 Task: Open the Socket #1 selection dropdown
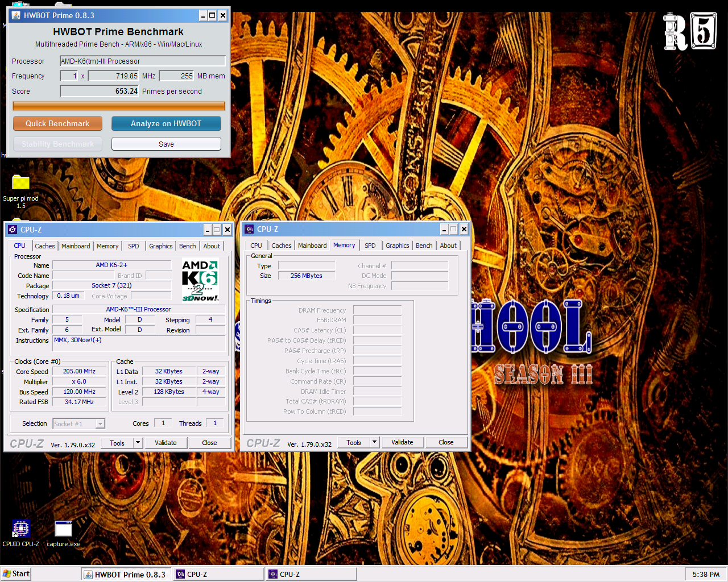coord(79,423)
